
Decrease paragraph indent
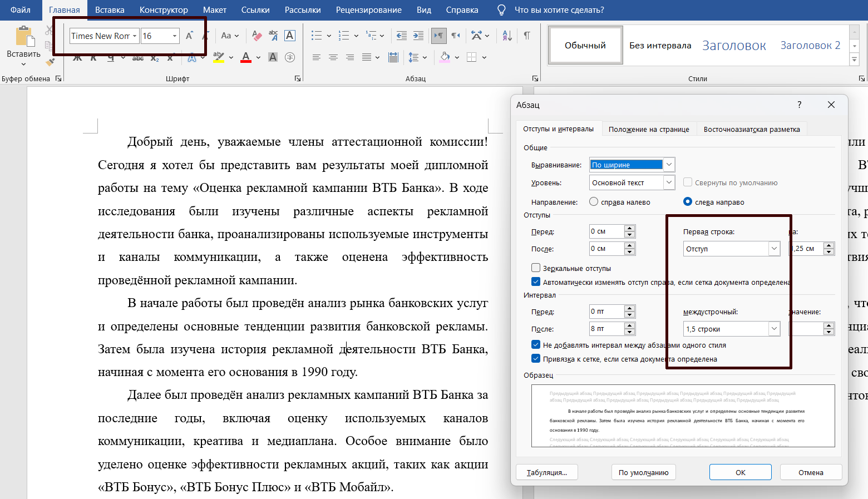click(x=401, y=36)
